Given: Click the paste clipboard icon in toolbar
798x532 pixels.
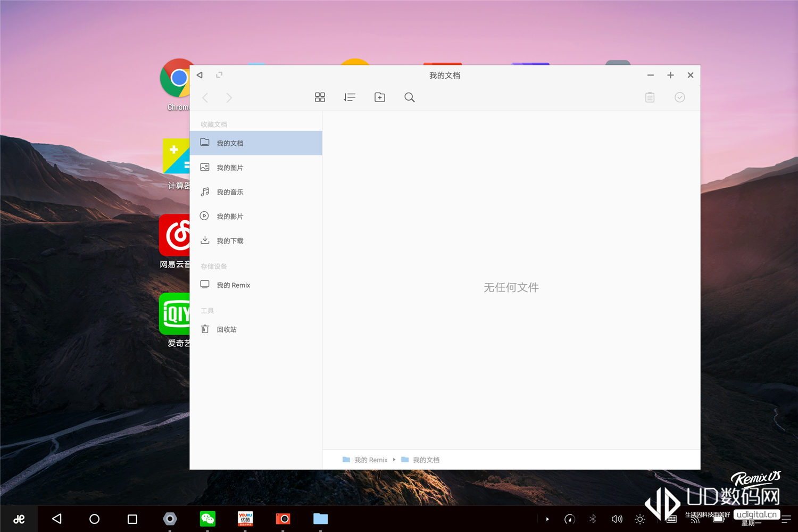Looking at the screenshot, I should pyautogui.click(x=650, y=97).
